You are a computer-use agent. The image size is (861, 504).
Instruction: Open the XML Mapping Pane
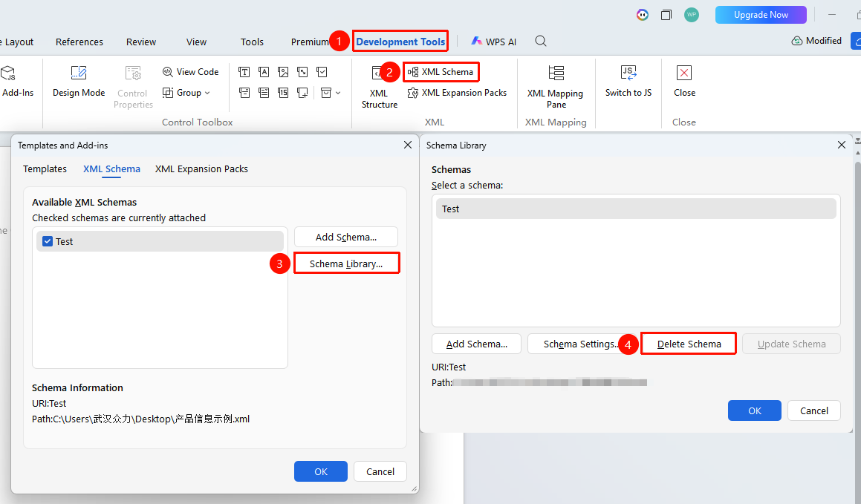click(x=555, y=87)
